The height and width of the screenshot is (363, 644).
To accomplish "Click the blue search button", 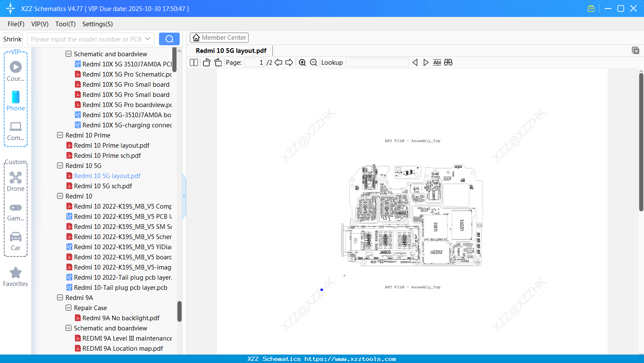I will tap(169, 38).
